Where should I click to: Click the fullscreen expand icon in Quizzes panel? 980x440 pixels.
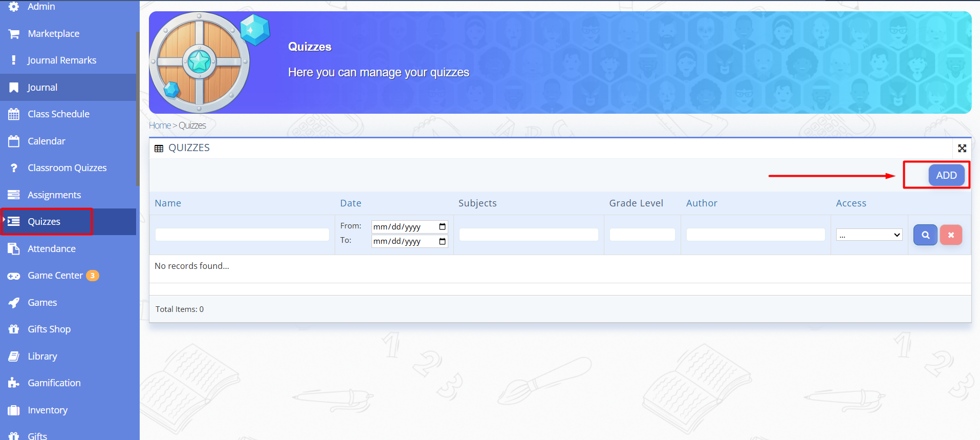(962, 148)
